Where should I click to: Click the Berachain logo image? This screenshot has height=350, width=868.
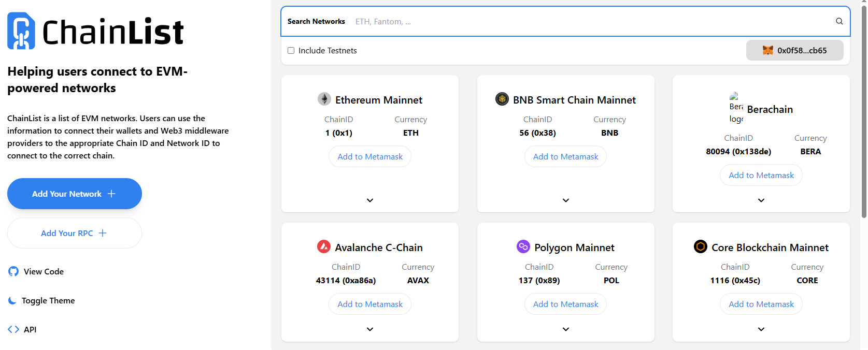736,108
